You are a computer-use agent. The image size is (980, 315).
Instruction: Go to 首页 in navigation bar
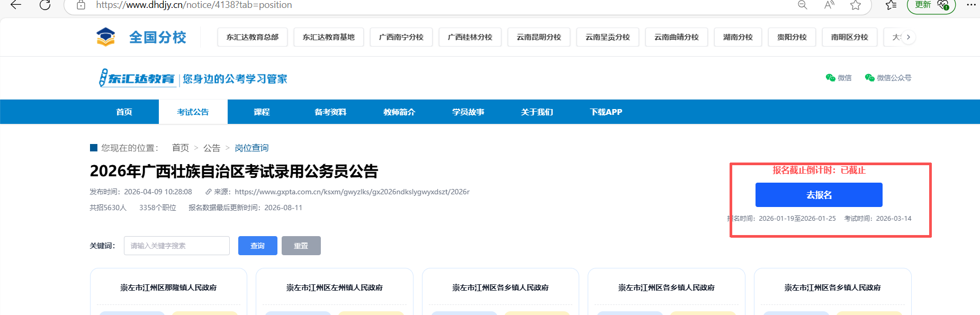[x=124, y=112]
